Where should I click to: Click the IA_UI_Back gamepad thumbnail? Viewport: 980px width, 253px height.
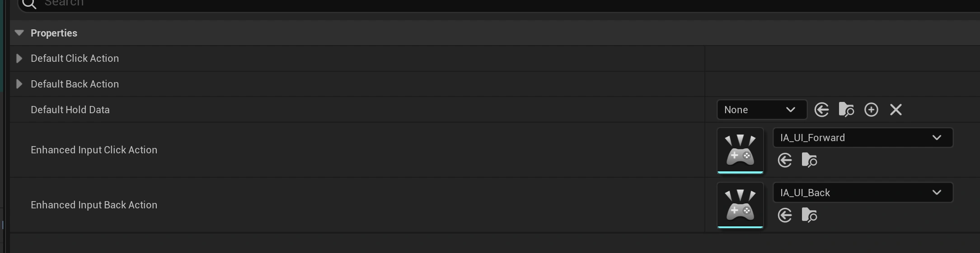tap(740, 205)
